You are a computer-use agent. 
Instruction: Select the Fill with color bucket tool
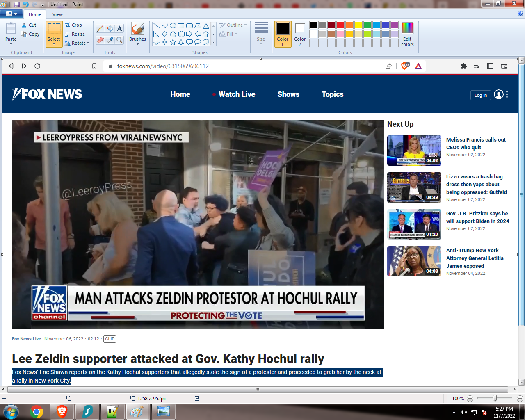(110, 28)
